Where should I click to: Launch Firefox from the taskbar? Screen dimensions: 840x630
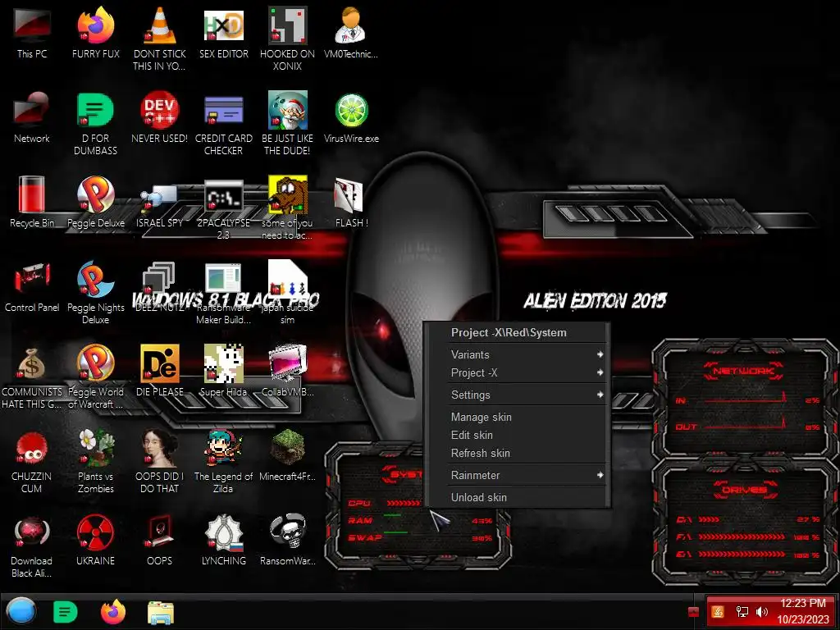(113, 612)
